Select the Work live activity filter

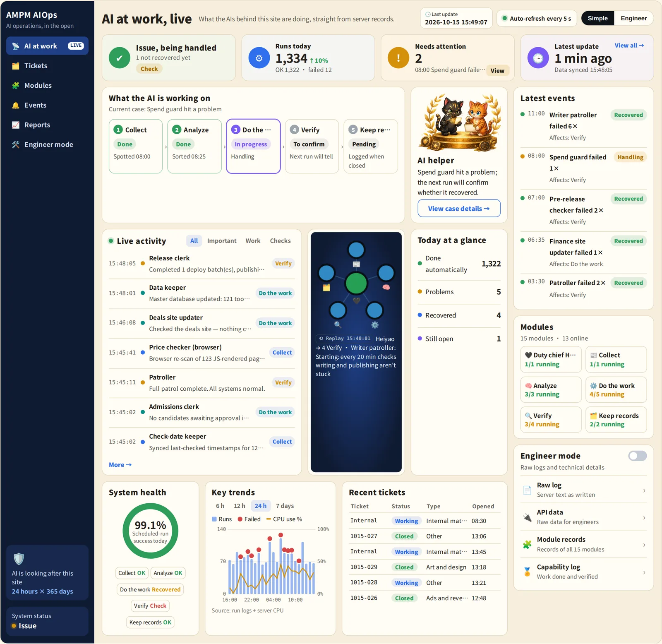click(x=253, y=241)
